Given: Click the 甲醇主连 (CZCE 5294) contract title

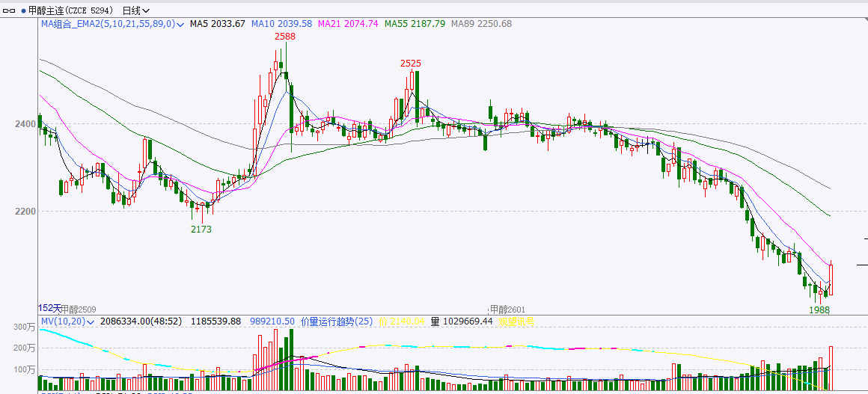Looking at the screenshot, I should point(71,10).
